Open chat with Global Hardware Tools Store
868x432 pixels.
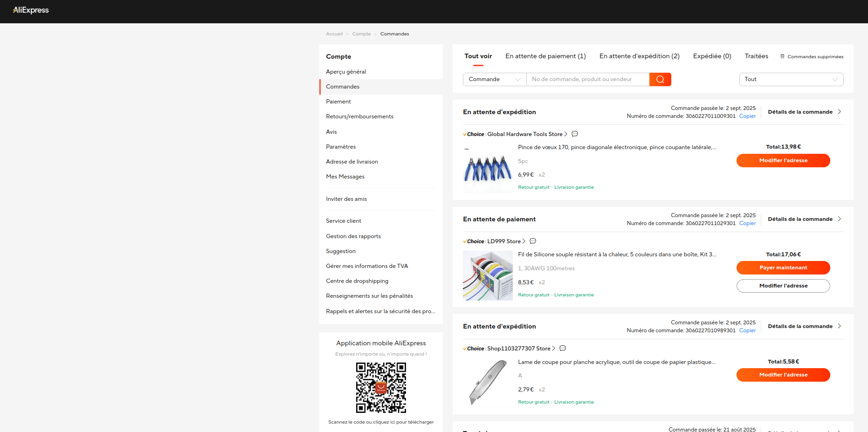575,134
